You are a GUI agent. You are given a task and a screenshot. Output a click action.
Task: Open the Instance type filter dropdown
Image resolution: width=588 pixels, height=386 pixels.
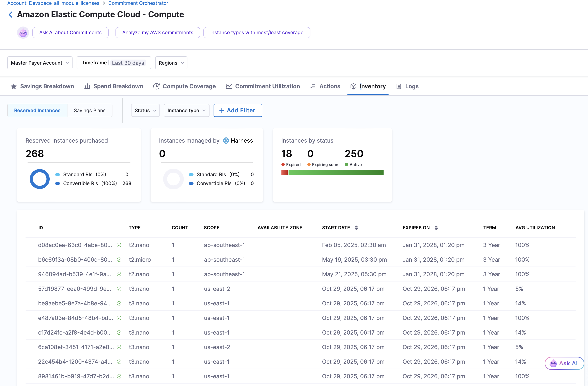[187, 110]
